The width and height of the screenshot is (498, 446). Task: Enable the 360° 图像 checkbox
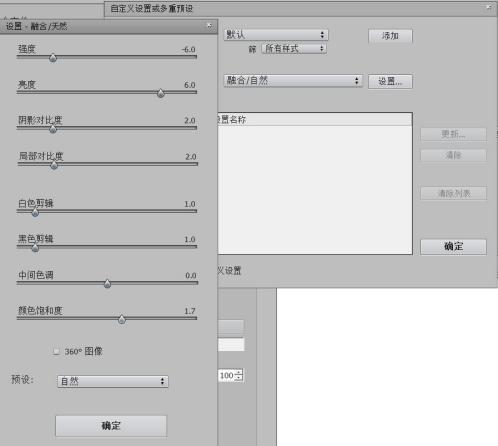coord(56,351)
